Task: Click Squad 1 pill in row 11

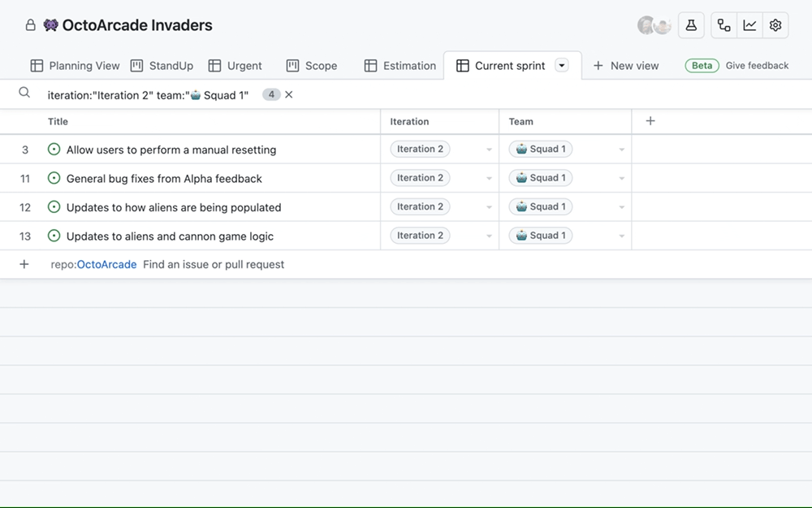Action: click(541, 178)
